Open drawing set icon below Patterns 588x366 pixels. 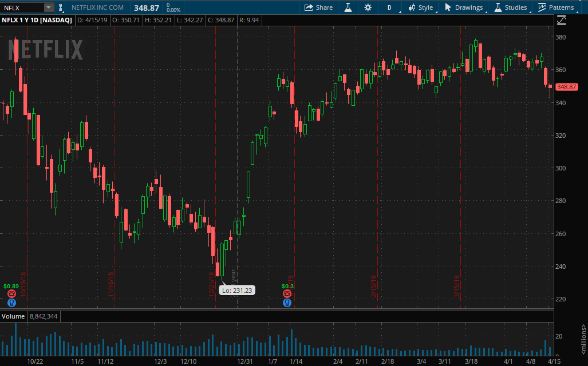point(561,20)
